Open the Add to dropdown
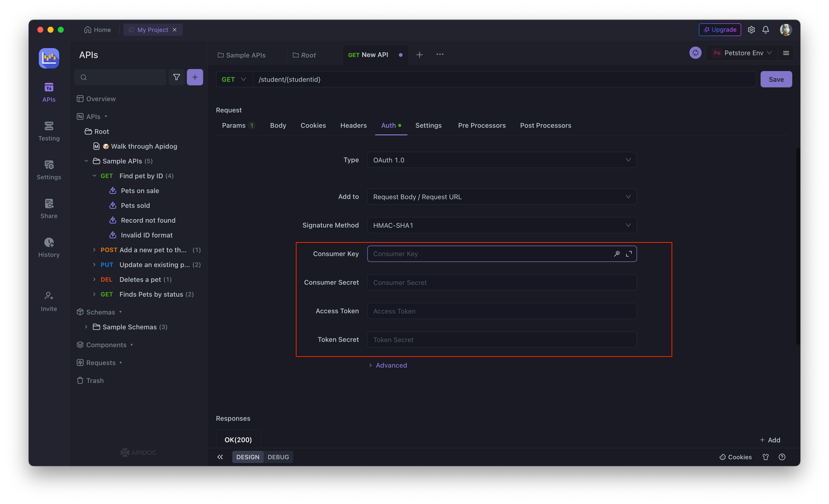The height and width of the screenshot is (504, 829). click(x=502, y=197)
